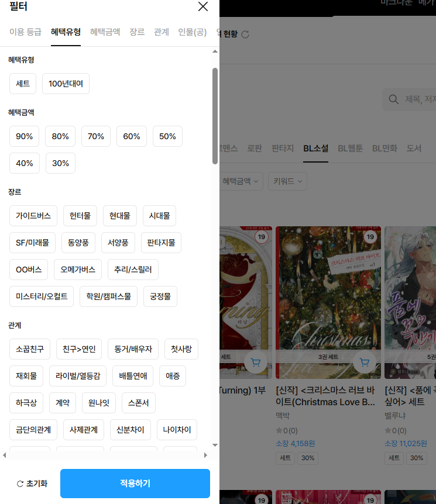
Task: Click the right arrow of the horizontal scrollbar
Action: [205, 455]
